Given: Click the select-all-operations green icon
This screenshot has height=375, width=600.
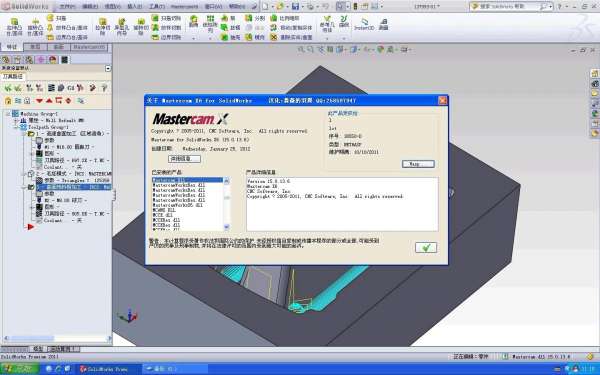Looking at the screenshot, I should 8,88.
